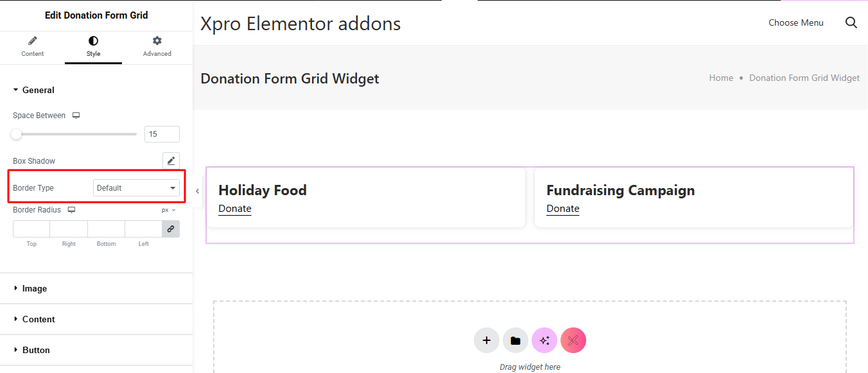Viewport: 868px width, 373px height.
Task: Click the add new section plus icon
Action: click(x=487, y=340)
